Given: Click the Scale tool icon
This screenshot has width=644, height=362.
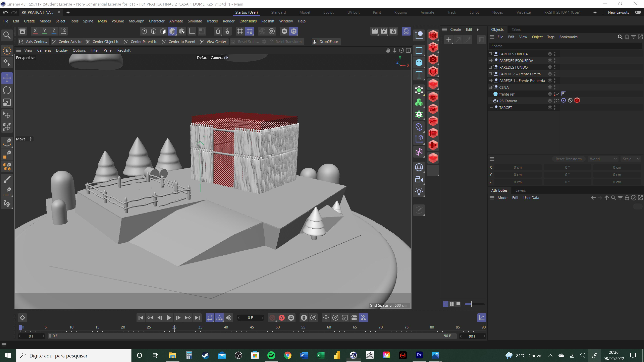Looking at the screenshot, I should pos(7,102).
